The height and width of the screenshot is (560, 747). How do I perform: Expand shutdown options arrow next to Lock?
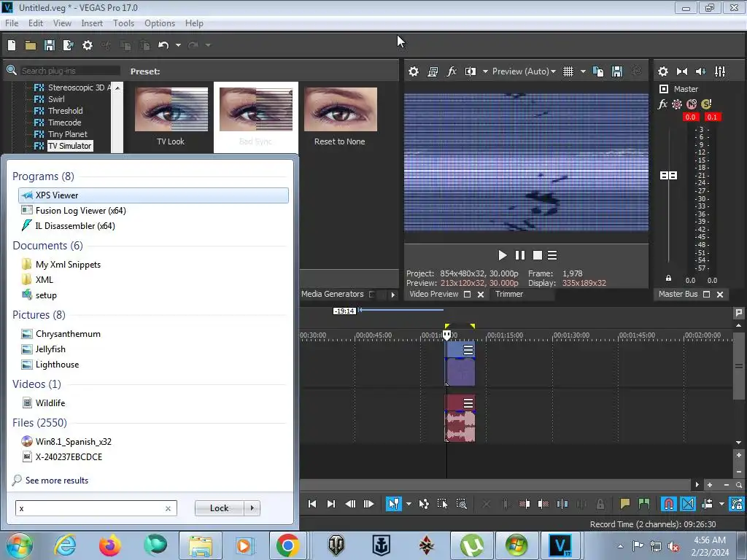[252, 508]
